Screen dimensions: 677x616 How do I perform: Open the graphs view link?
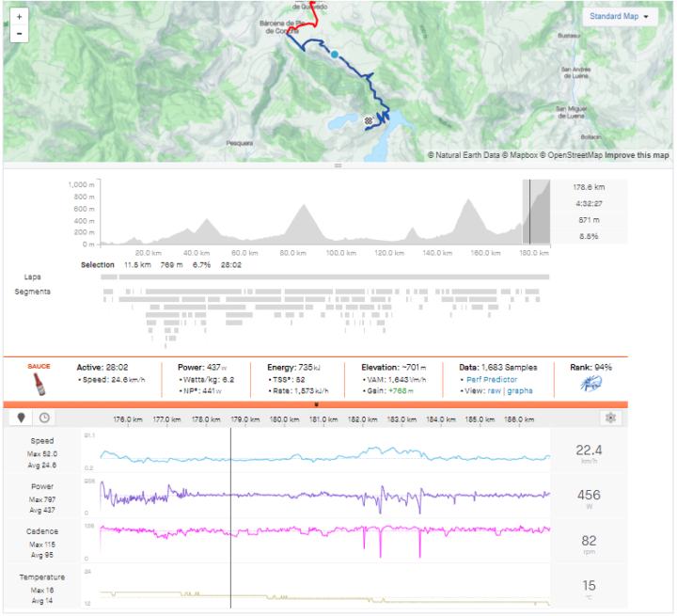pyautogui.click(x=520, y=390)
